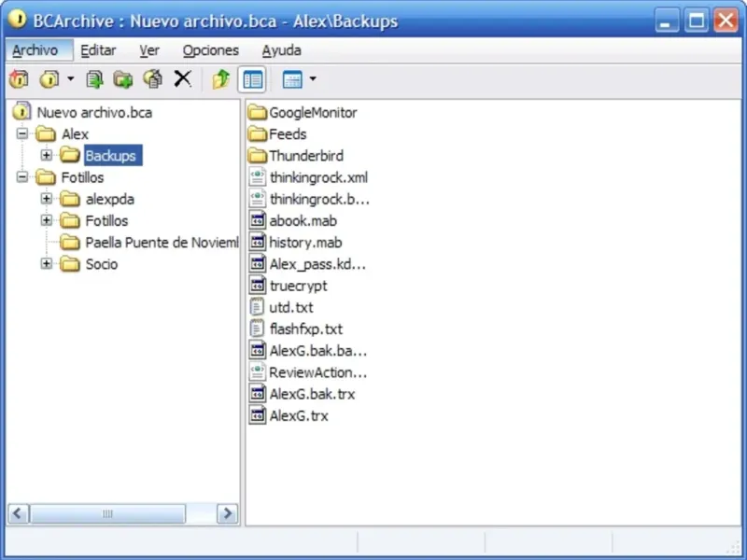Screen dimensions: 747x560
Task: Click the ReviewAction... file icon
Action: [x=258, y=371]
